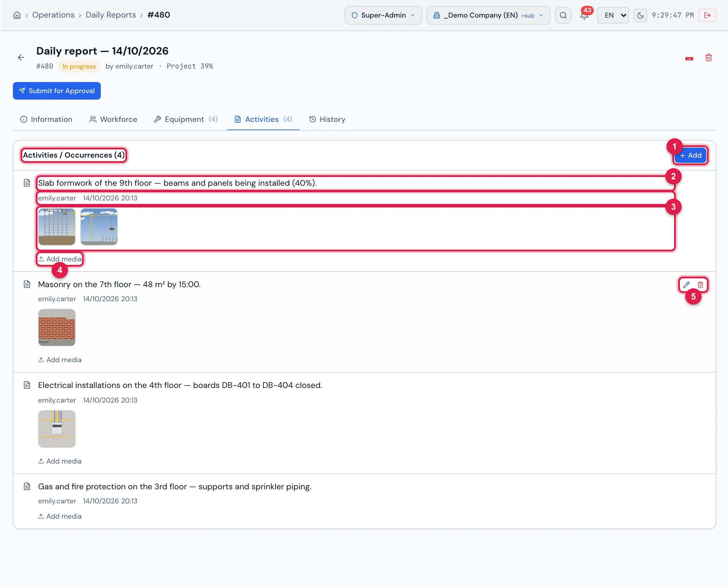Open the global search icon
728x586 pixels.
click(x=563, y=15)
